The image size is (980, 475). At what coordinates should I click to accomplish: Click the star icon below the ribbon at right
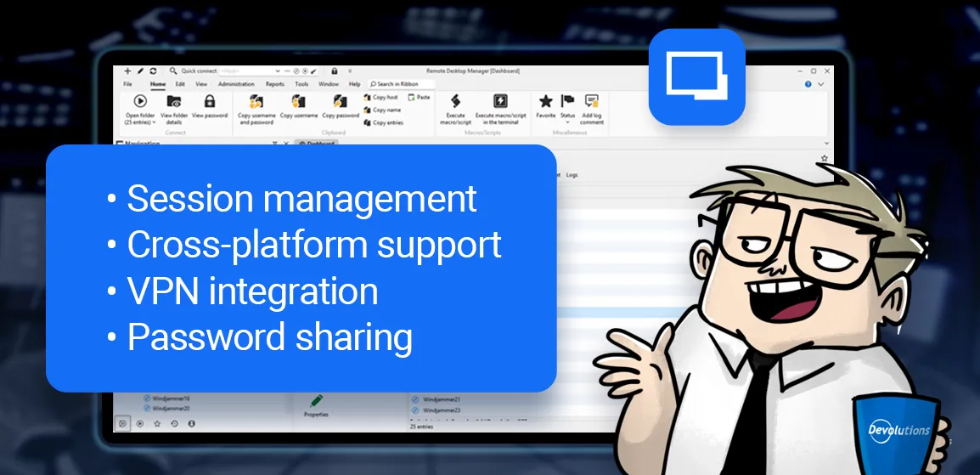[x=825, y=159]
